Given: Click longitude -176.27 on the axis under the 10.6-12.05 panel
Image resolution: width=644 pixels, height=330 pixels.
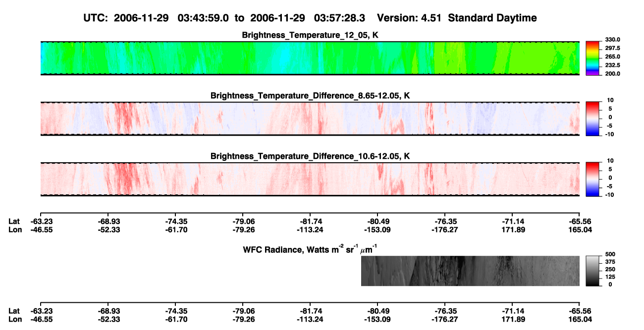Looking at the screenshot, I should [444, 230].
